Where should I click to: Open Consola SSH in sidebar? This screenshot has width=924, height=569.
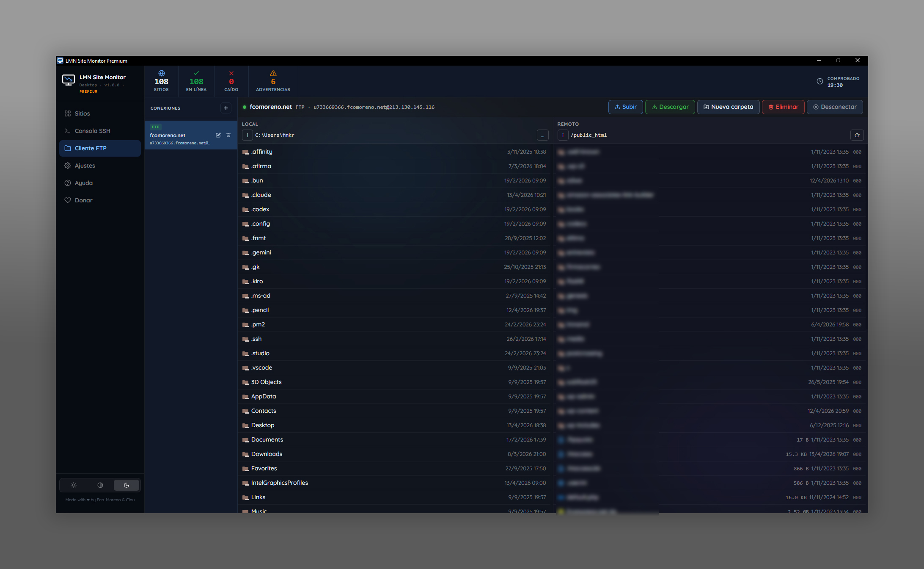coord(92,131)
